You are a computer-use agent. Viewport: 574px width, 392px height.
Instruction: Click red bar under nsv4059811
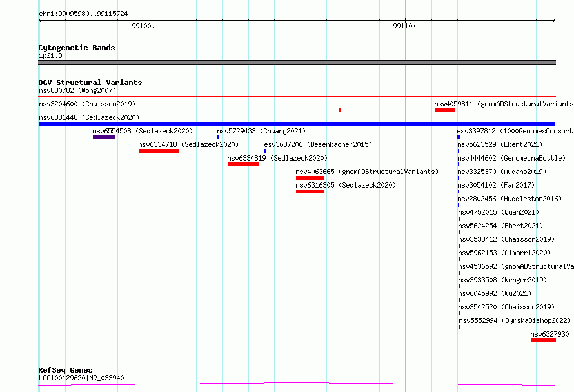click(x=445, y=110)
